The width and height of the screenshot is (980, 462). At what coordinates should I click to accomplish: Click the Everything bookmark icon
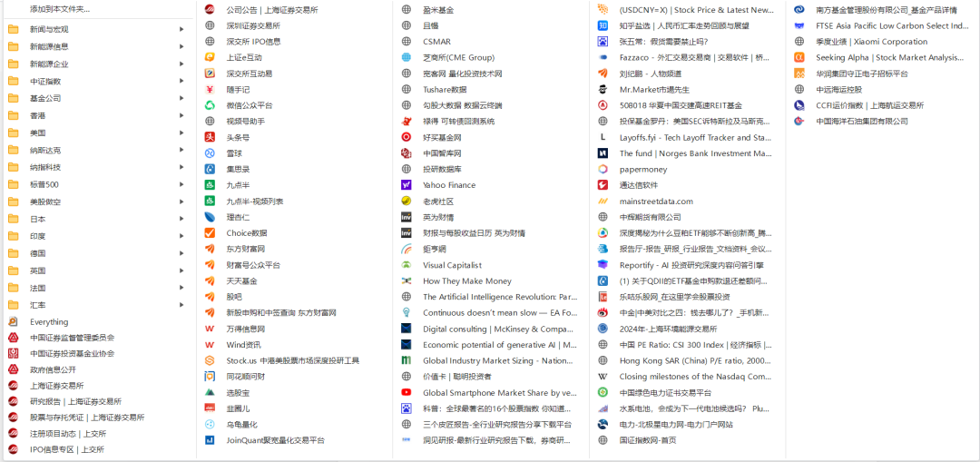13,322
